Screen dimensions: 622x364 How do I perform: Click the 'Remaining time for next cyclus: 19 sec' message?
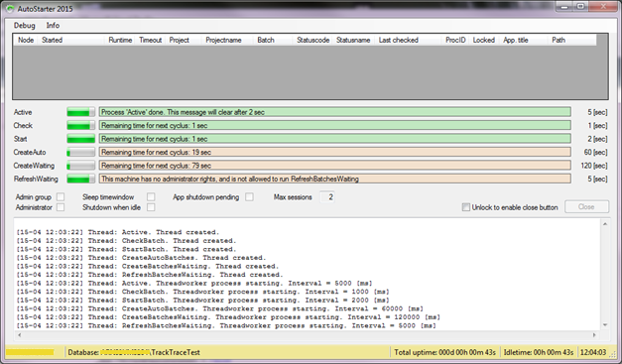coord(335,153)
